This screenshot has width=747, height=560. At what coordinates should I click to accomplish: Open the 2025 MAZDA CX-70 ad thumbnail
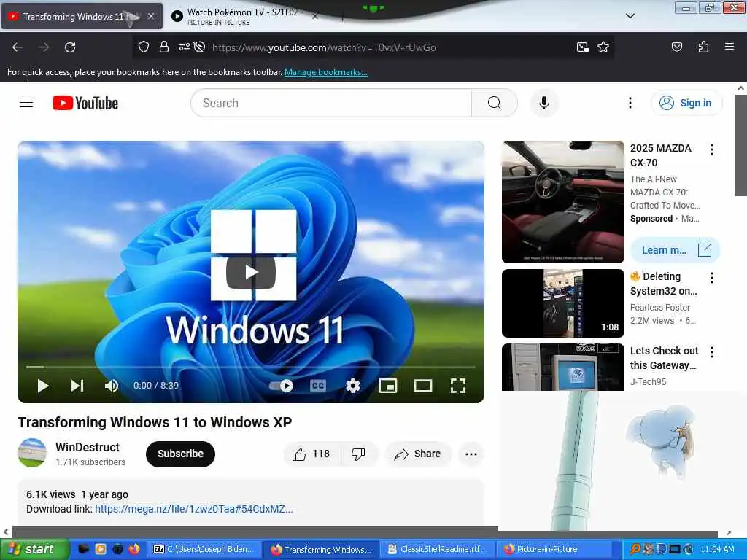(563, 202)
